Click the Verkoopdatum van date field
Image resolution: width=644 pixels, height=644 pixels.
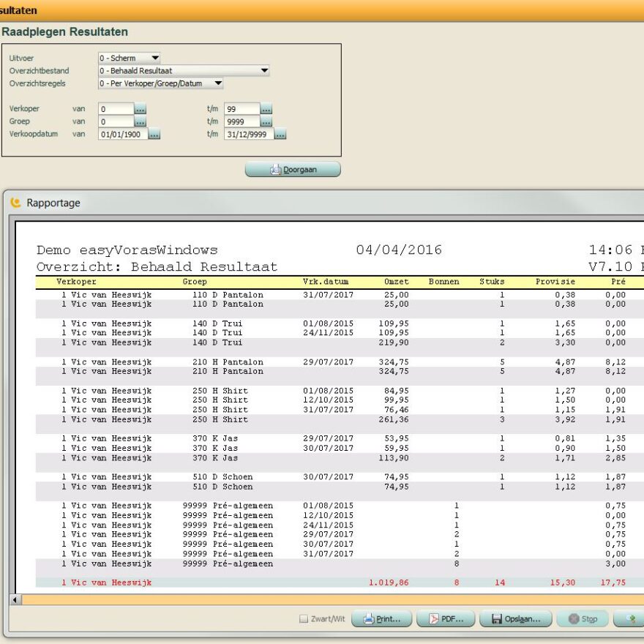tap(123, 135)
